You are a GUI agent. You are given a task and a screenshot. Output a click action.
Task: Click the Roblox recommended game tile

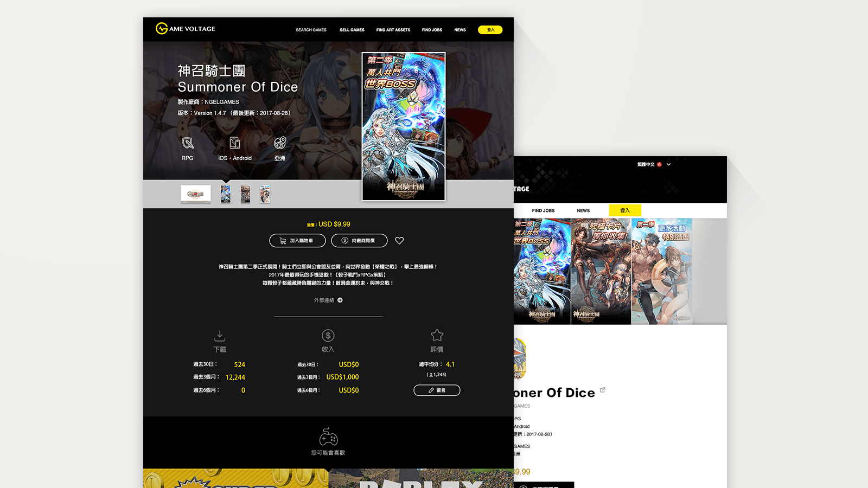click(x=421, y=478)
